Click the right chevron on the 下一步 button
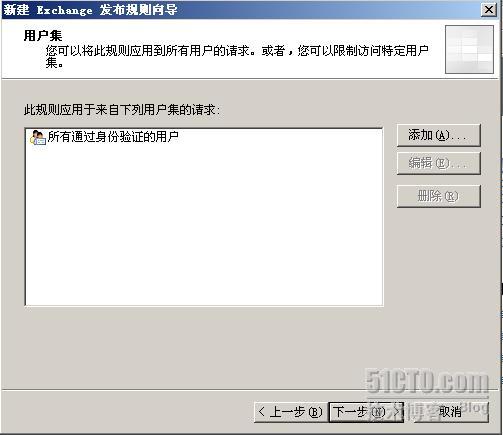 coord(396,412)
